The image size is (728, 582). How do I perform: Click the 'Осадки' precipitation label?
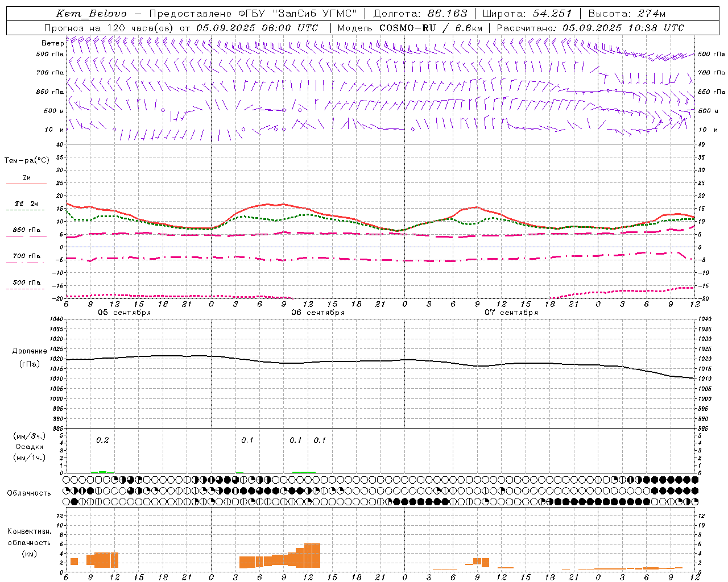coord(30,447)
